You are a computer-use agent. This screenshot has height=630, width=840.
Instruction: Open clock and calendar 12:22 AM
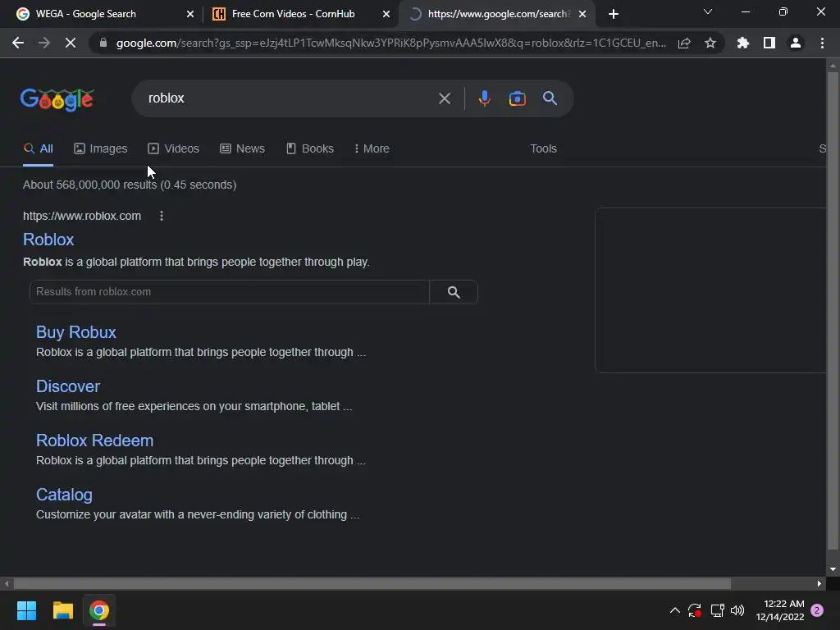click(x=780, y=610)
